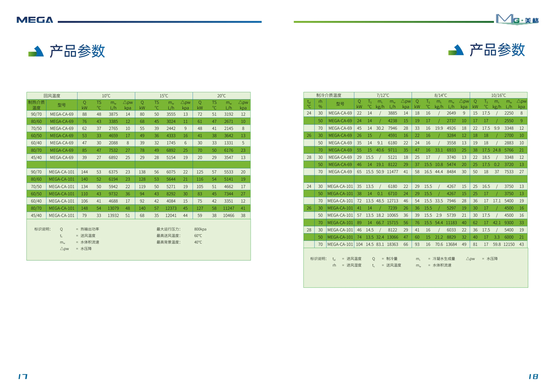Click the 最高送风温度 label
The width and height of the screenshot is (555, 392).
click(x=168, y=236)
